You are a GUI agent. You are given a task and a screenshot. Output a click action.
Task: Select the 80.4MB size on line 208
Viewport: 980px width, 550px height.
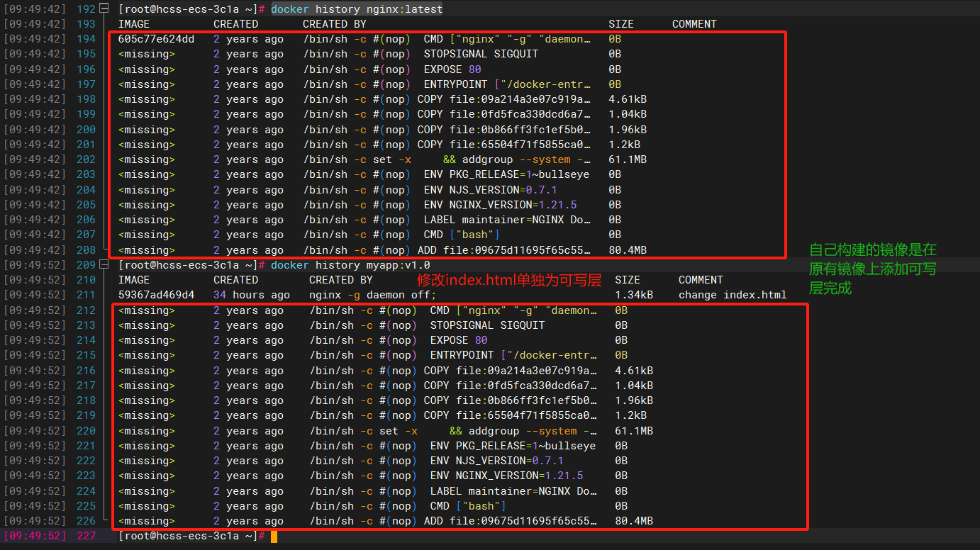[x=628, y=250]
